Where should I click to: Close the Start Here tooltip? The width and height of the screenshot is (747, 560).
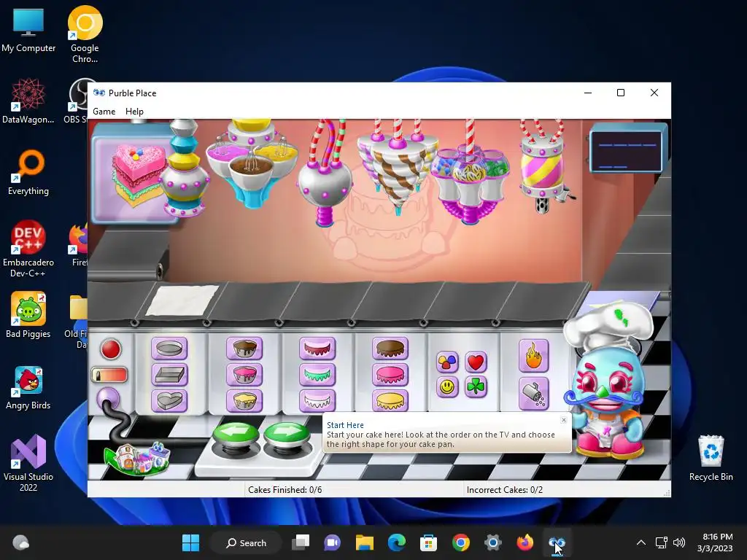point(564,419)
